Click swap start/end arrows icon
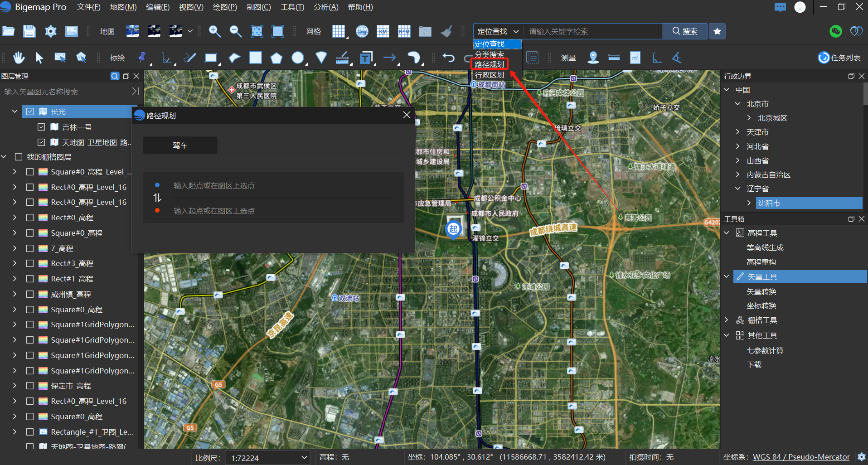The image size is (868, 465). pos(157,198)
